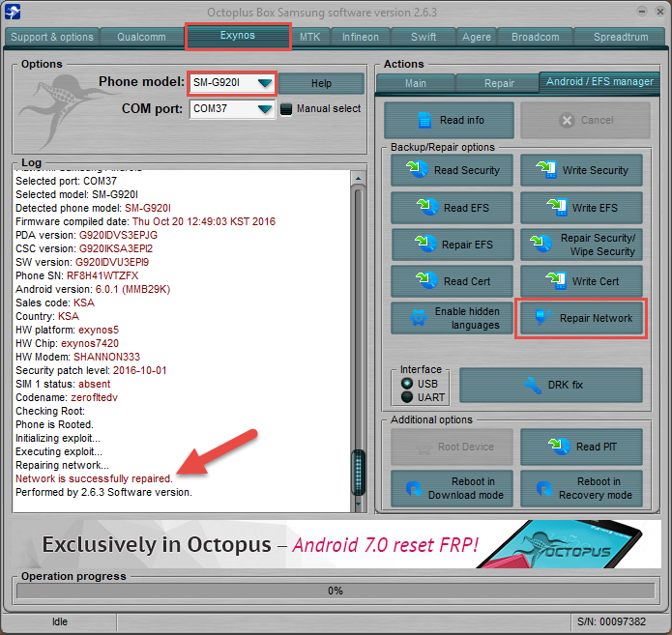Click the Cancel X icon
Screen dimensions: 672x635
(567, 121)
